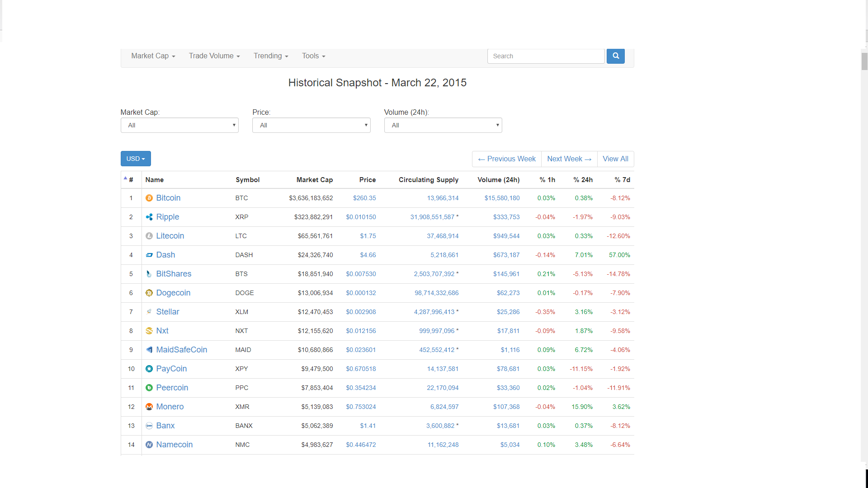Open the Banx name link
The width and height of the screenshot is (868, 488).
point(165,426)
